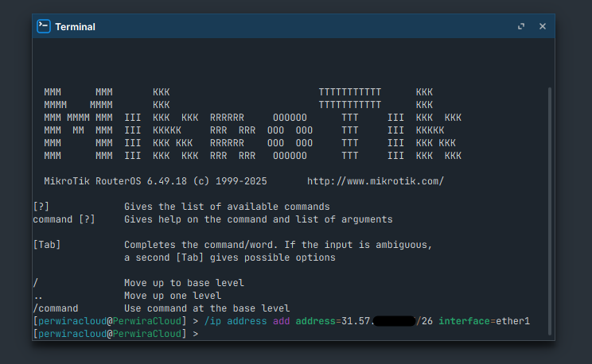Click 'Completes the command/word' help line
The height and width of the screenshot is (364, 592).
tap(278, 245)
